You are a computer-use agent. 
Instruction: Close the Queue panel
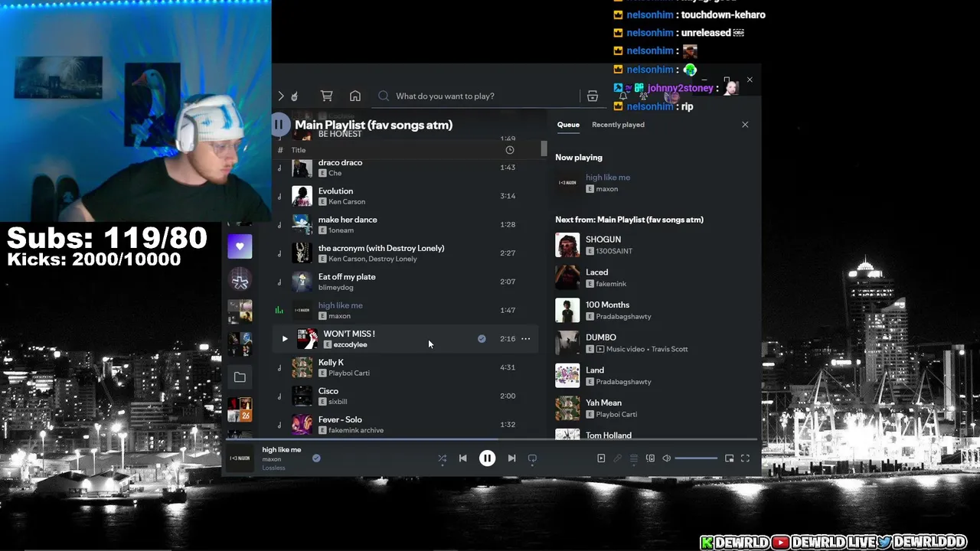point(745,125)
